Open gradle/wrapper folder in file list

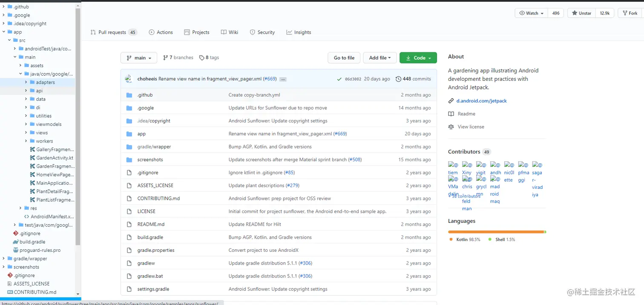[154, 147]
